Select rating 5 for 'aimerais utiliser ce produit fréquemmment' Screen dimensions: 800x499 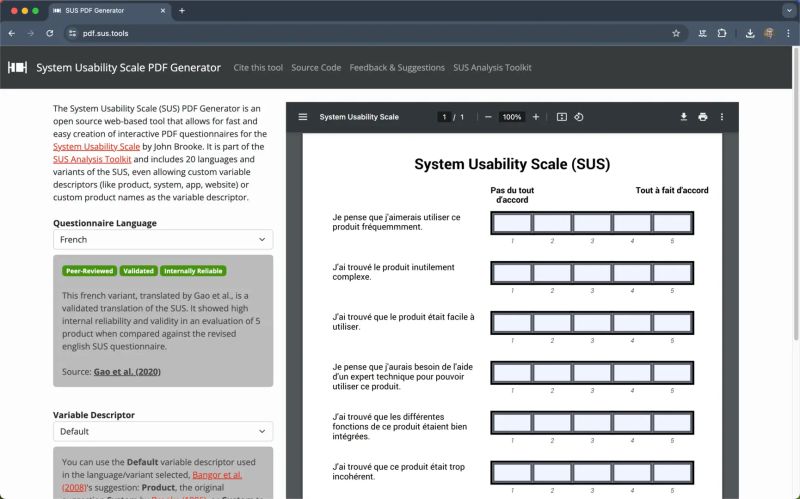[672, 223]
